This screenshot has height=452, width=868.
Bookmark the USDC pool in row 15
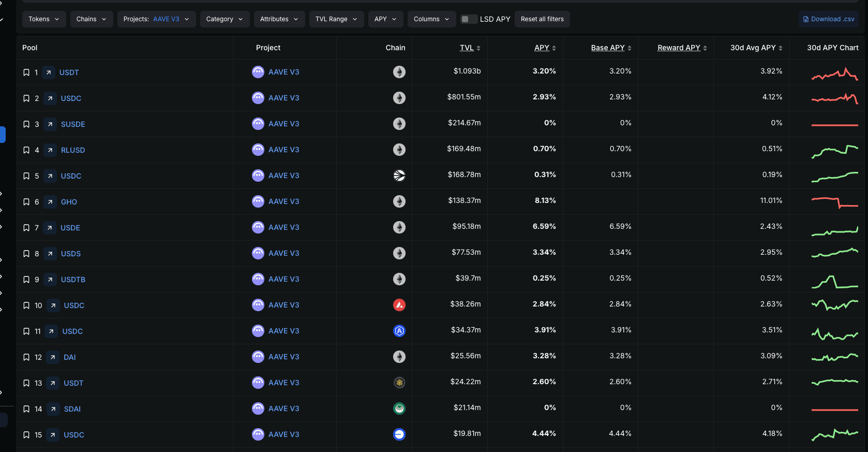coord(26,435)
